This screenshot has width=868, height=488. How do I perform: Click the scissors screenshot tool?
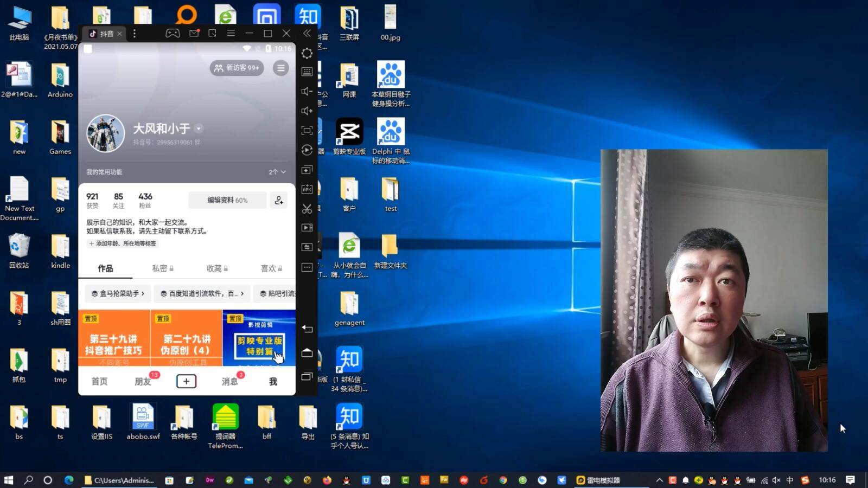pyautogui.click(x=307, y=209)
